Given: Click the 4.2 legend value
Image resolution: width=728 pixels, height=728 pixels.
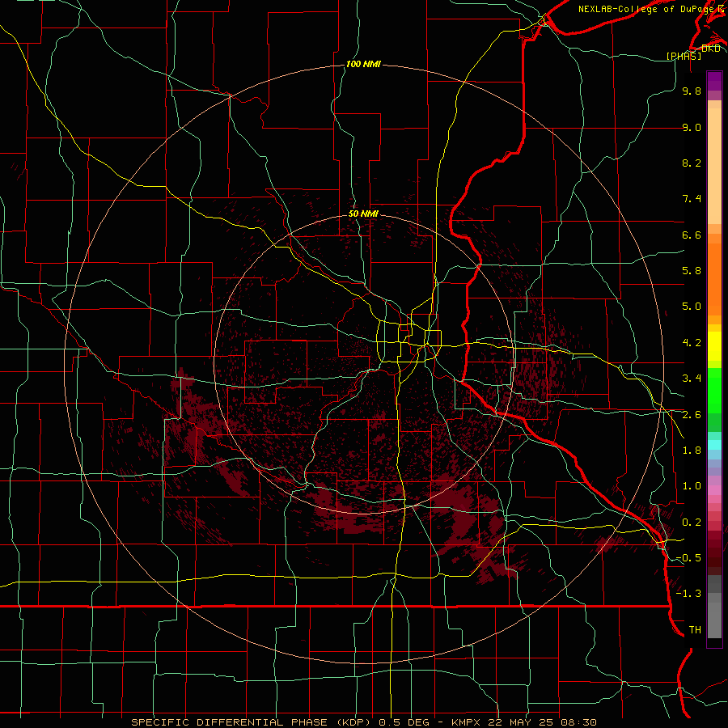Looking at the screenshot, I should [x=692, y=343].
